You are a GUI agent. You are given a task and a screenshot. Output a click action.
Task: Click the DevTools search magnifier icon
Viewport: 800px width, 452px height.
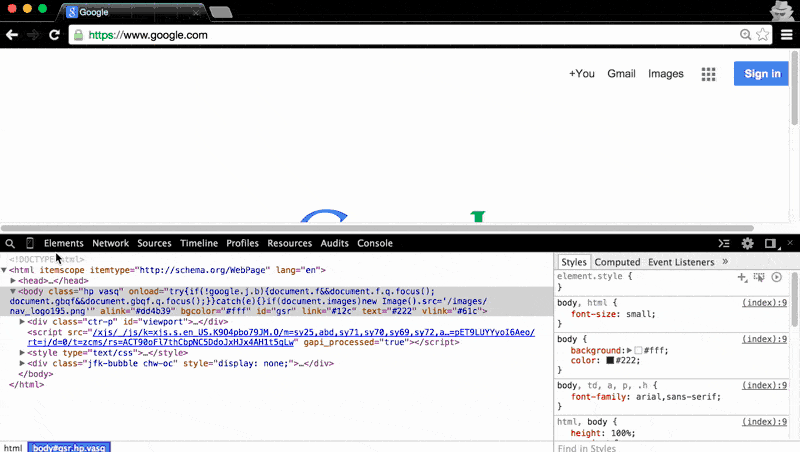[10, 243]
